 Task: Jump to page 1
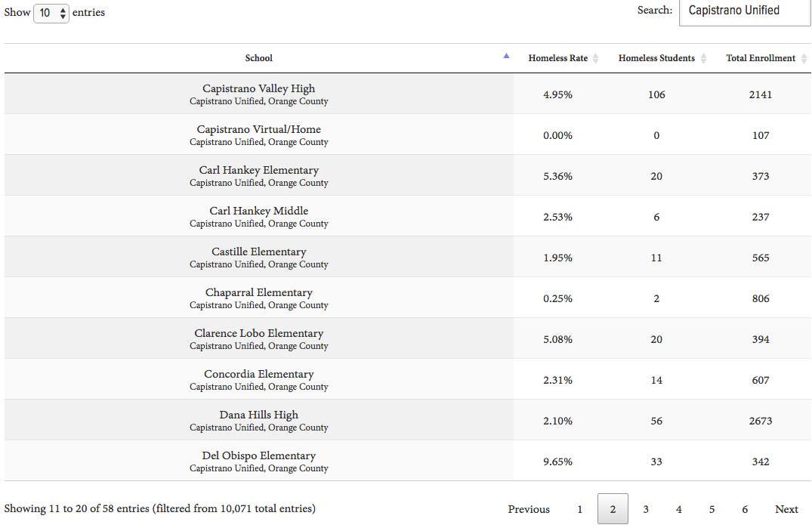tap(579, 509)
